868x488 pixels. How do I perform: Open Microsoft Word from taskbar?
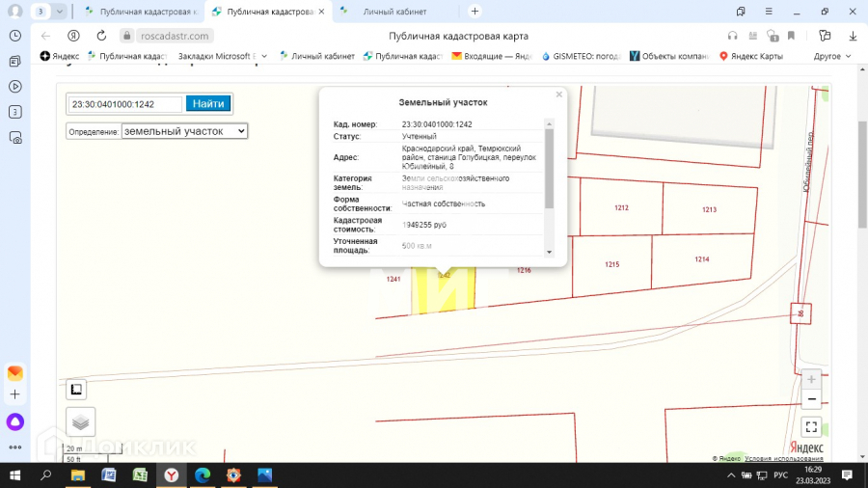coord(108,475)
